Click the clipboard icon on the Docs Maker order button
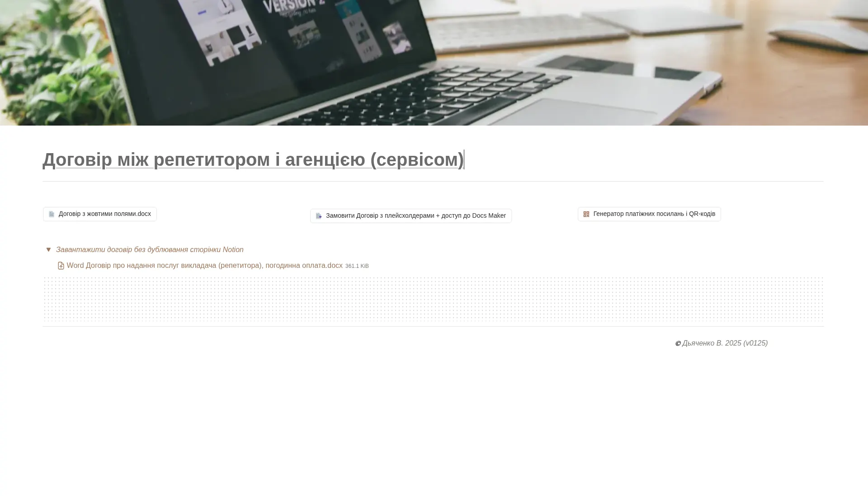This screenshot has height=496, width=868. point(319,215)
